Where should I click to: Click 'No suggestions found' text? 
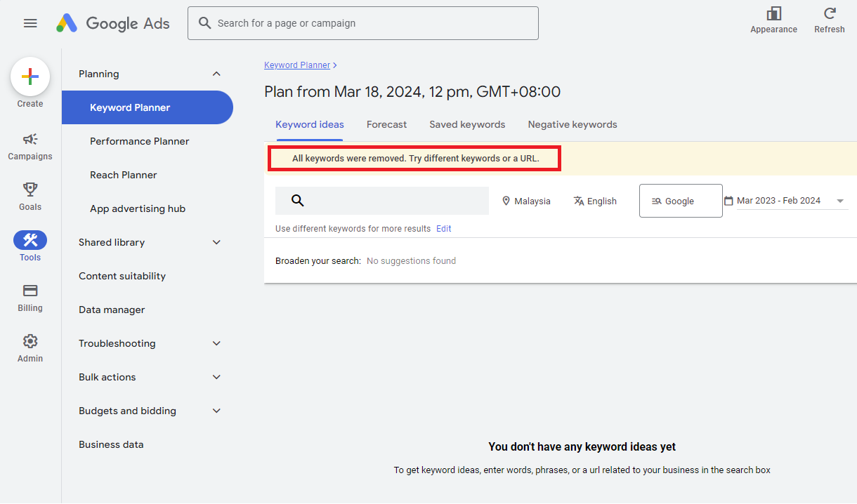point(411,260)
